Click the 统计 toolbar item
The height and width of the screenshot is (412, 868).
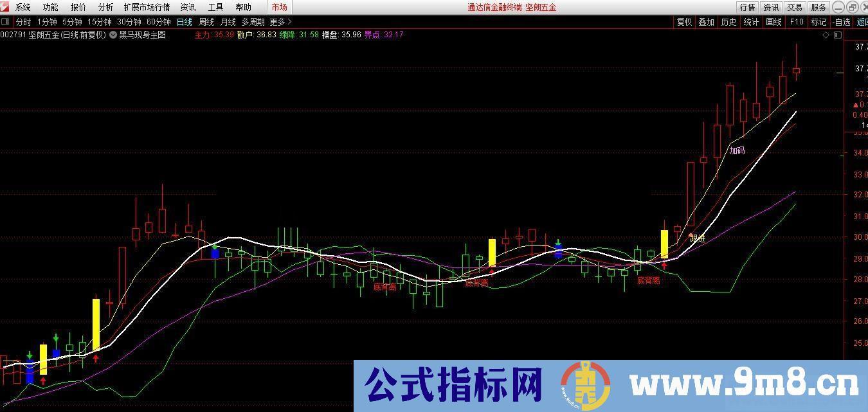(x=751, y=22)
